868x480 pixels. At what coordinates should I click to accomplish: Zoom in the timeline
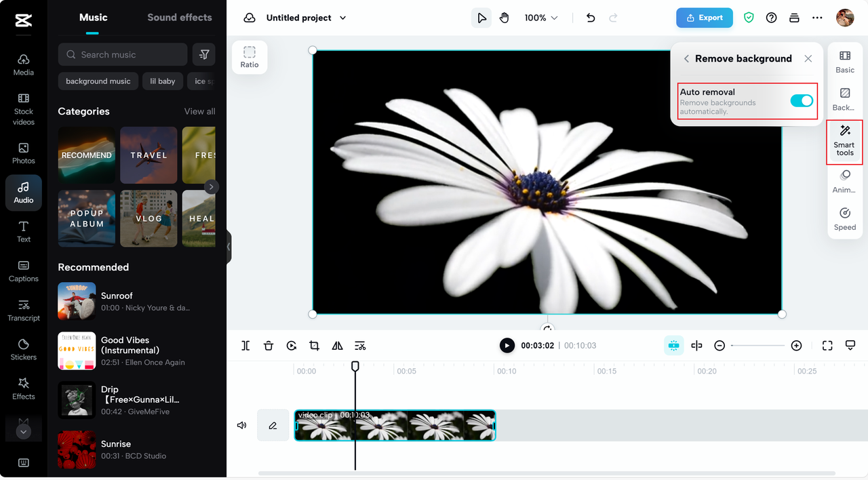(x=796, y=346)
